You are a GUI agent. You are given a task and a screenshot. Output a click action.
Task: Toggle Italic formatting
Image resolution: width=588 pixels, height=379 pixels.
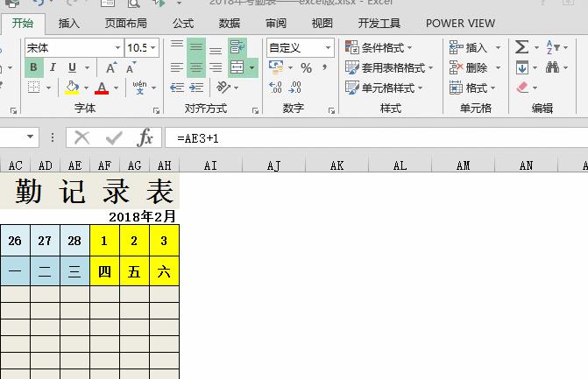(x=53, y=67)
